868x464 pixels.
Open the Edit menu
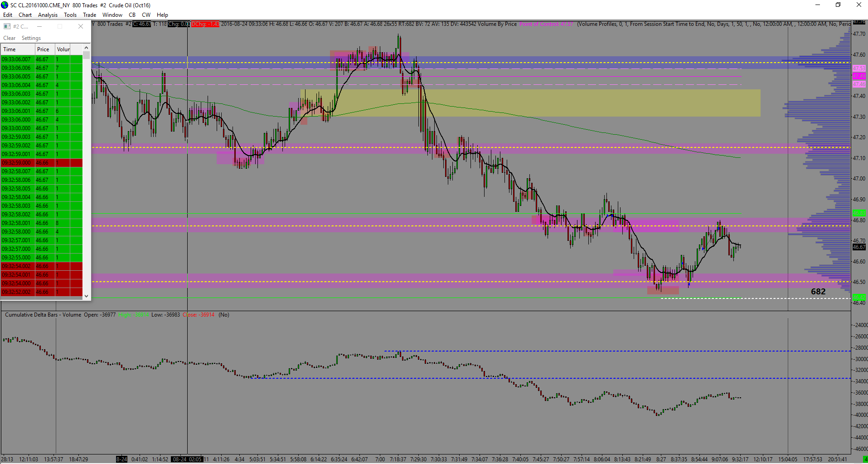point(8,15)
